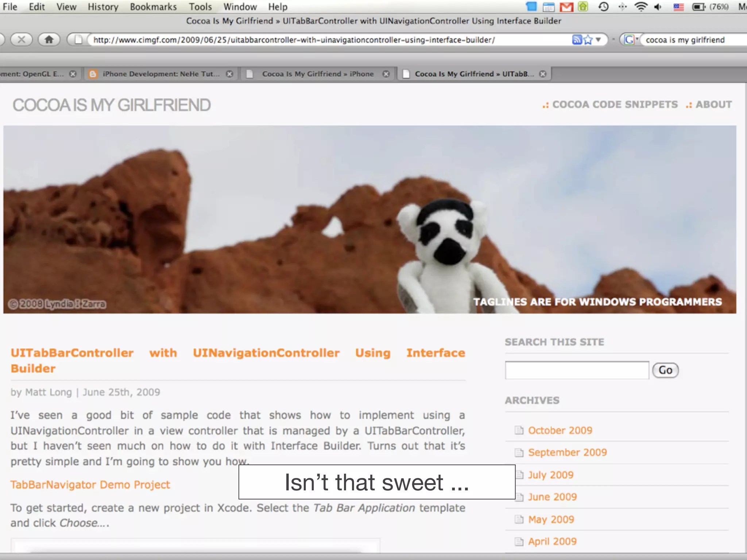Open the Cocoa Code Snippets page

(x=615, y=105)
